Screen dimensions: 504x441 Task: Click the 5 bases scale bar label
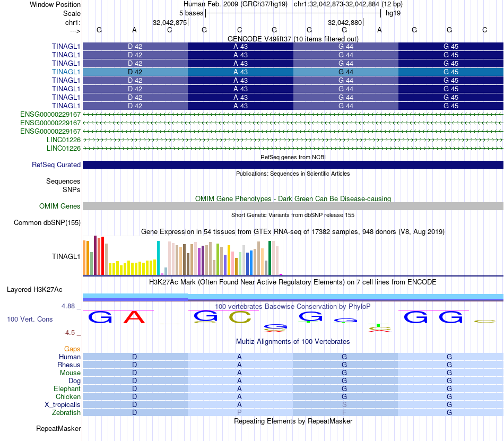coord(191,13)
